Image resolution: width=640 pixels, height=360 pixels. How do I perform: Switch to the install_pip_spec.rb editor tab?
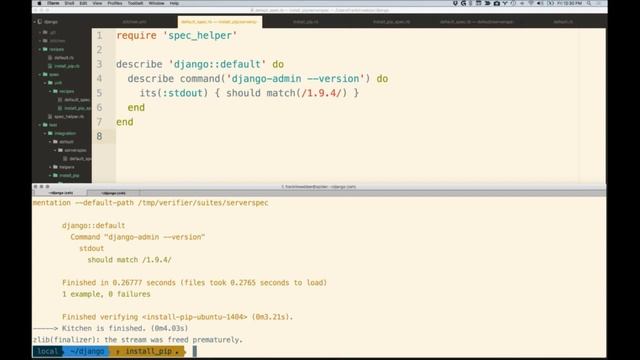click(391, 22)
